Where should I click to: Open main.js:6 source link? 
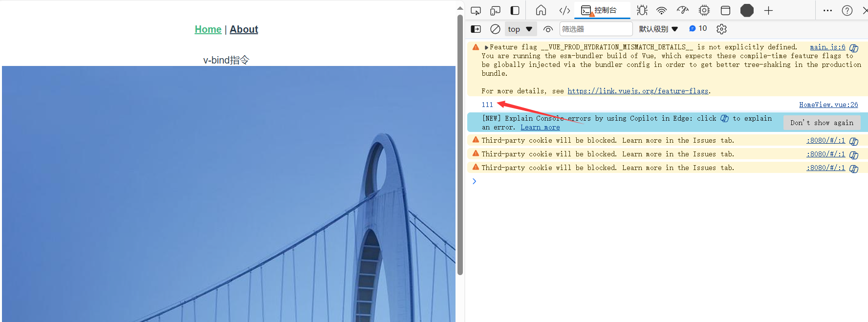tap(827, 47)
